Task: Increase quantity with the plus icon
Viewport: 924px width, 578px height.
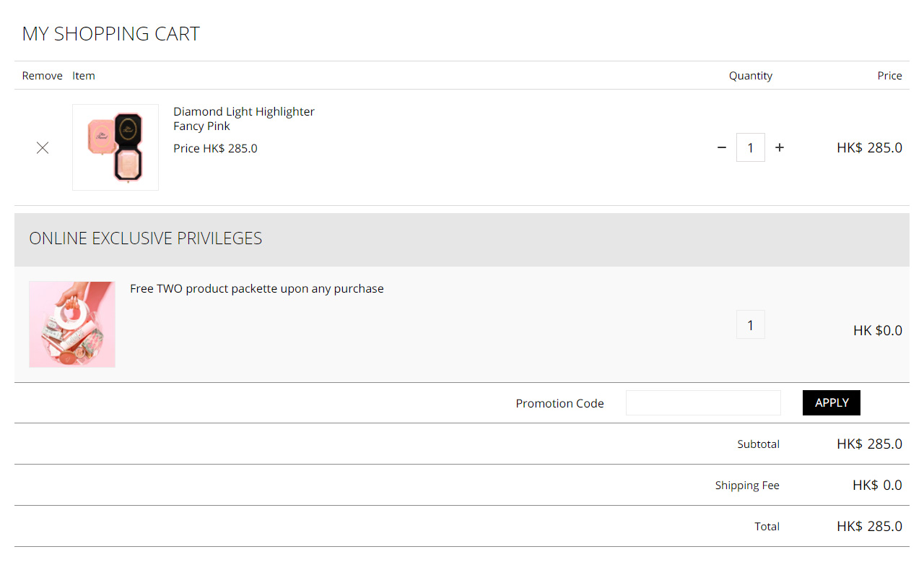Action: tap(780, 147)
